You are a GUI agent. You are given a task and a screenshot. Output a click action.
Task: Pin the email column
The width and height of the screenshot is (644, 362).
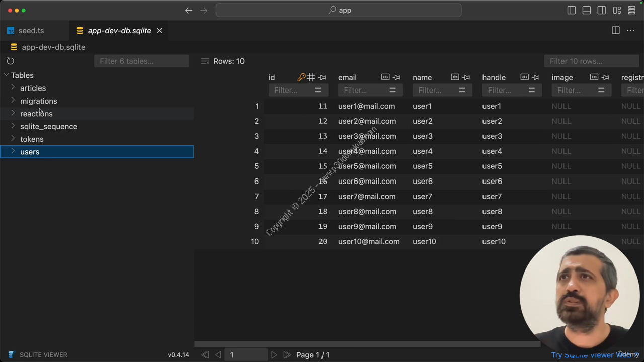point(397,77)
